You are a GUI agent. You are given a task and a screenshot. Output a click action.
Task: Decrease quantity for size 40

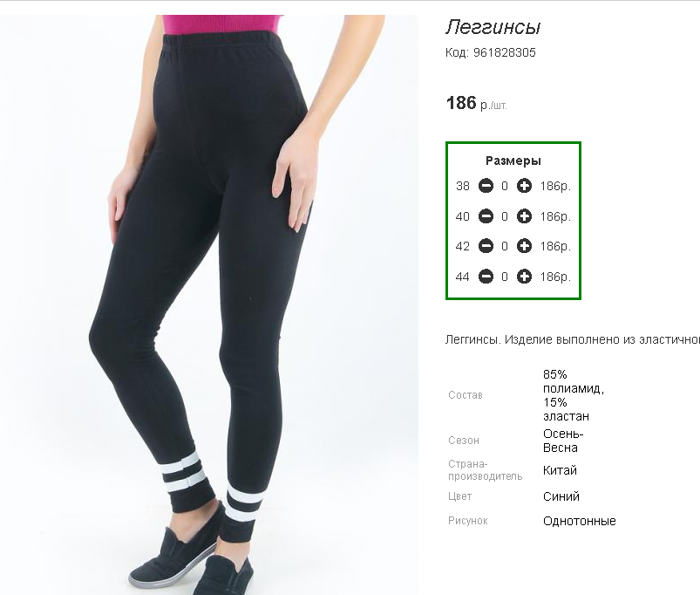click(x=486, y=216)
